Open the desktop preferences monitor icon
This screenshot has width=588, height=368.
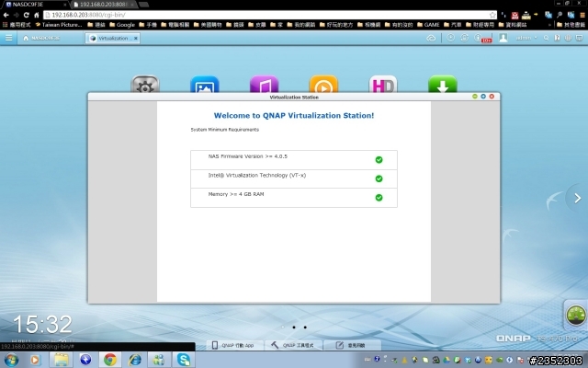click(x=580, y=38)
